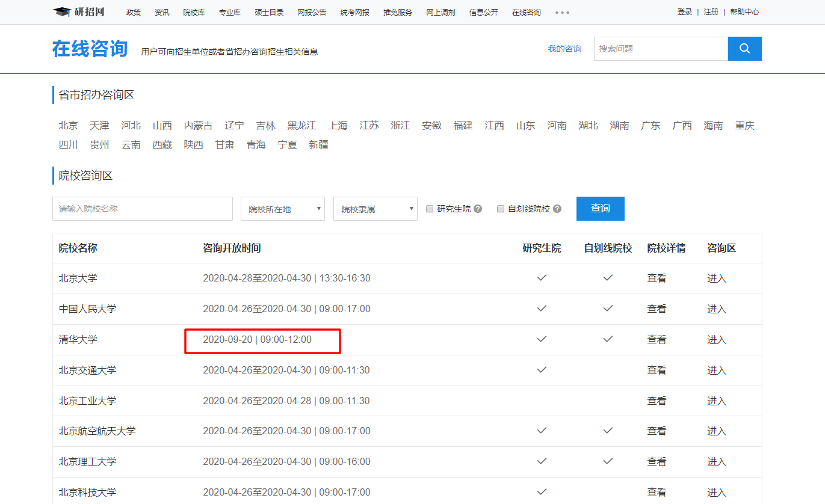Open the 我的咨询 link
Screen dimensions: 825x504
564,49
